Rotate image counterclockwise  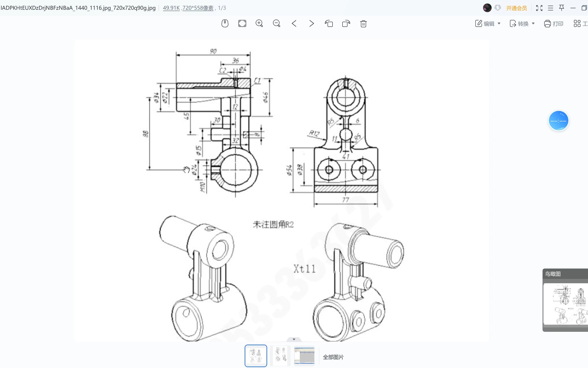tap(329, 24)
